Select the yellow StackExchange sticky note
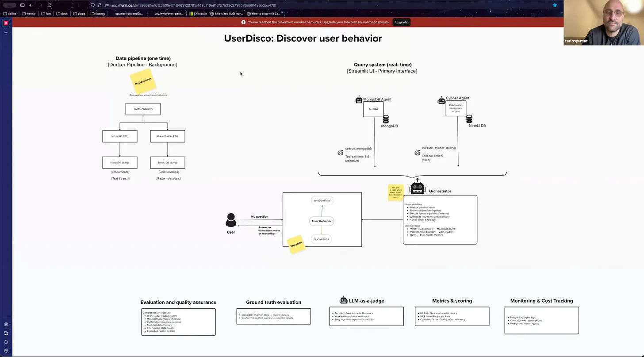This screenshot has height=357, width=644. (142, 81)
